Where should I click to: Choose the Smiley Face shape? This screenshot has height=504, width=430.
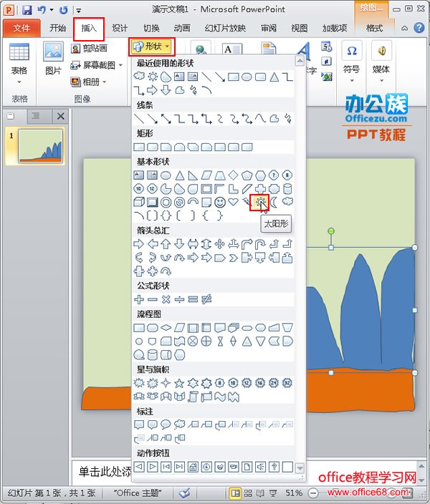(x=220, y=202)
